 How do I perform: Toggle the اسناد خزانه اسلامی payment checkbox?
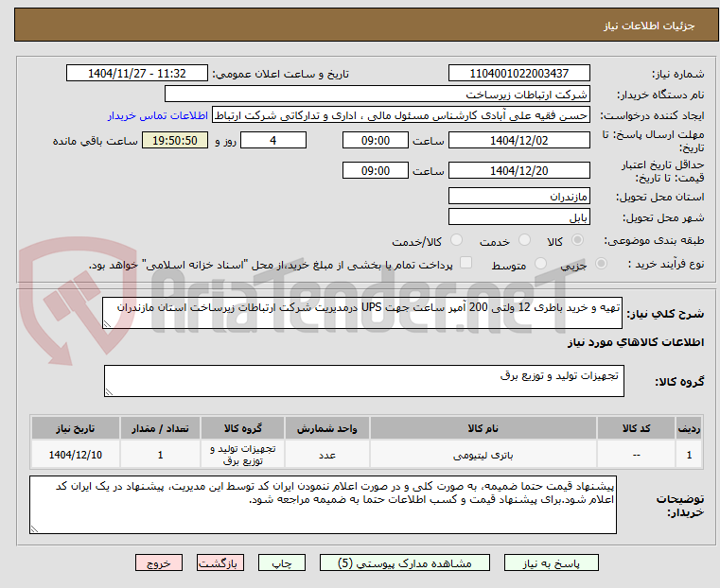[x=466, y=263]
